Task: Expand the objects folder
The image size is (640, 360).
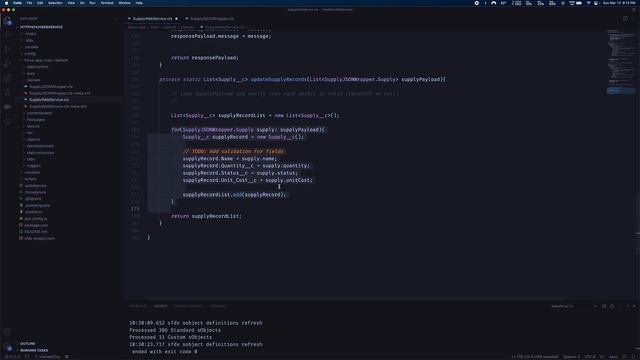Action: click(x=33, y=139)
